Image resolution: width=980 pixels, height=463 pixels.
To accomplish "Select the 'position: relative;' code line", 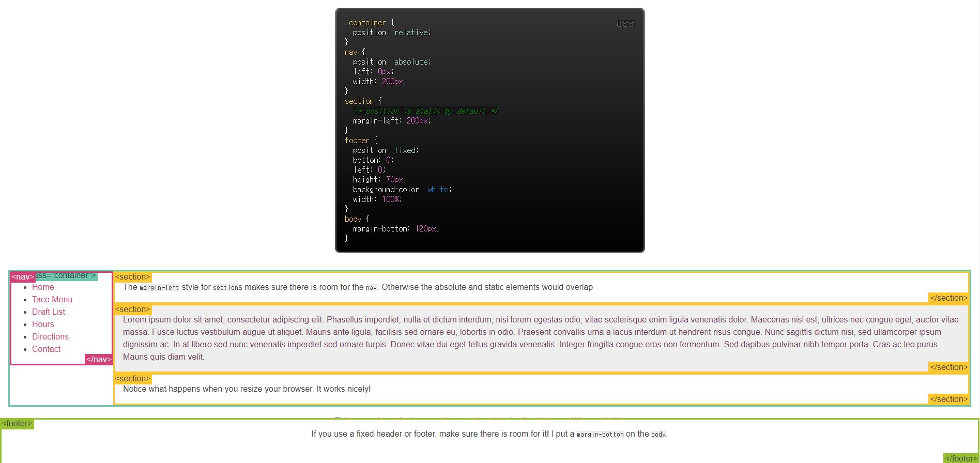I will click(x=392, y=33).
